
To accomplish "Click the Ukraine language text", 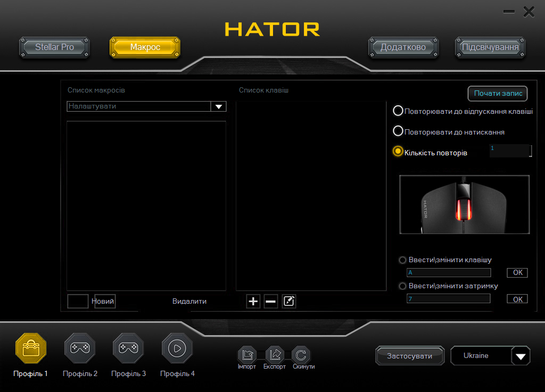I will click(476, 355).
